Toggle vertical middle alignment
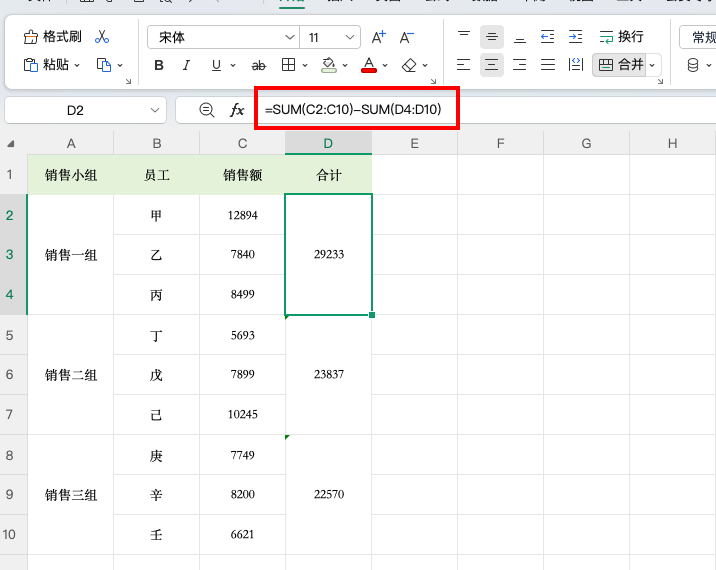Viewport: 716px width, 570px height. (492, 37)
